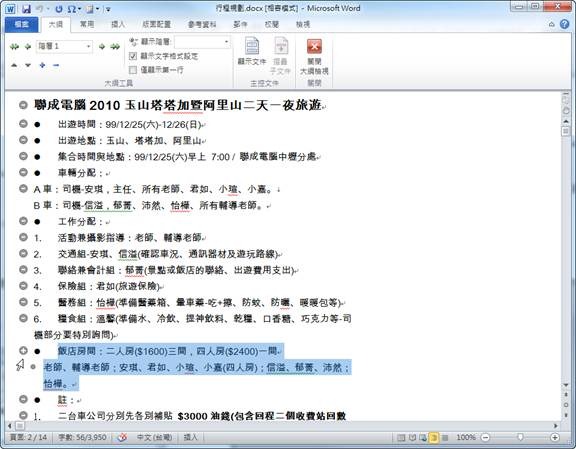The image size is (576, 449).
Task: Minimize the ribbon with the caret icon
Action: pyautogui.click(x=551, y=24)
